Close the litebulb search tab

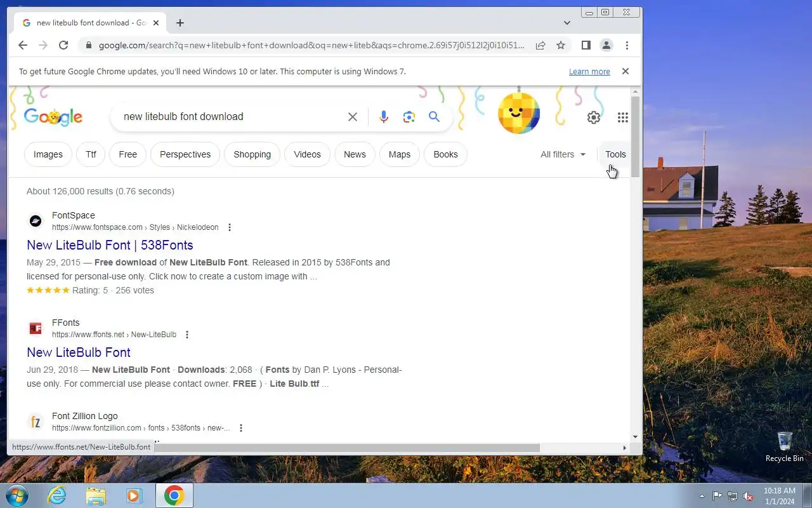point(156,23)
